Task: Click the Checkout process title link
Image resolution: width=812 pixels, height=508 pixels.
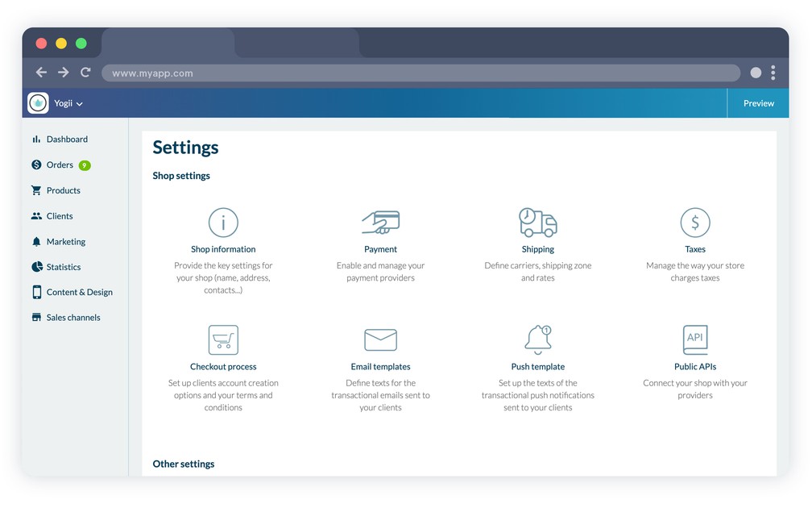Action: (x=223, y=367)
